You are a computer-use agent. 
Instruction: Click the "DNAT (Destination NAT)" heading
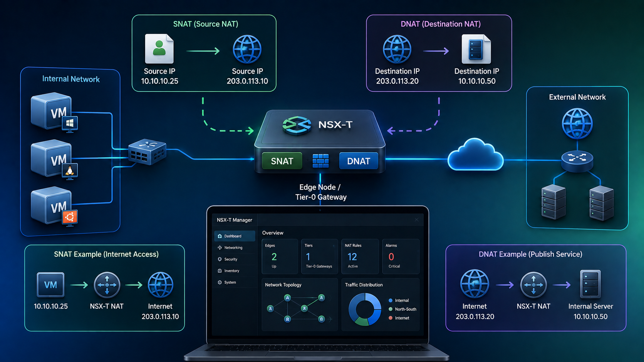[x=441, y=24]
